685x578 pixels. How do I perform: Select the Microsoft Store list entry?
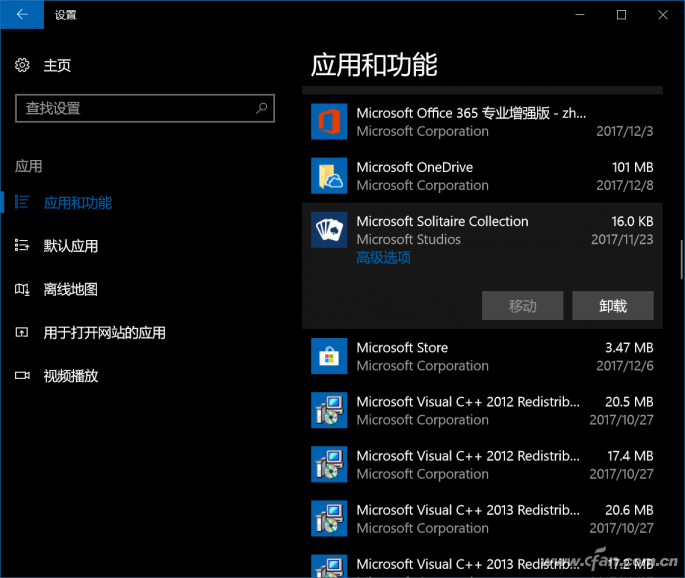tap(482, 356)
